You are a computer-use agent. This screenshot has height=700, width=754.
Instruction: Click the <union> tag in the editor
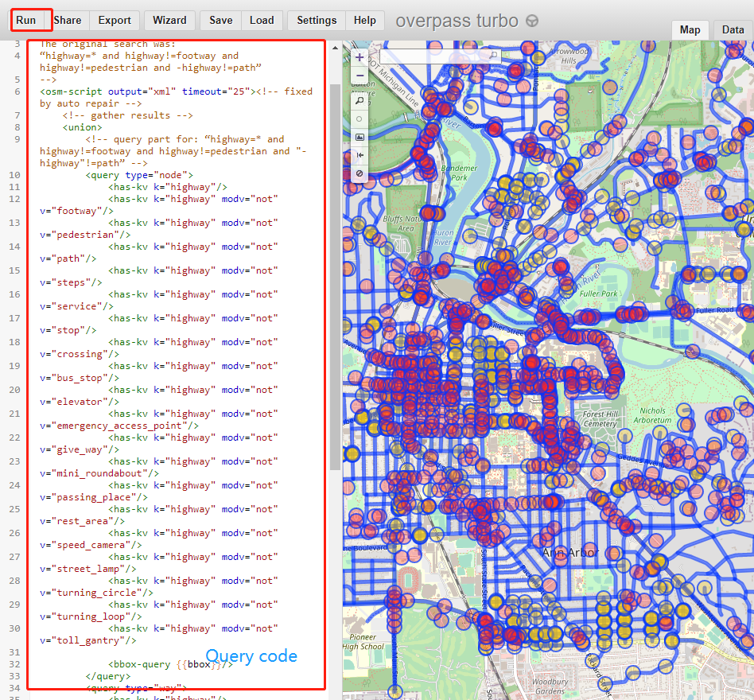pyautogui.click(x=82, y=127)
